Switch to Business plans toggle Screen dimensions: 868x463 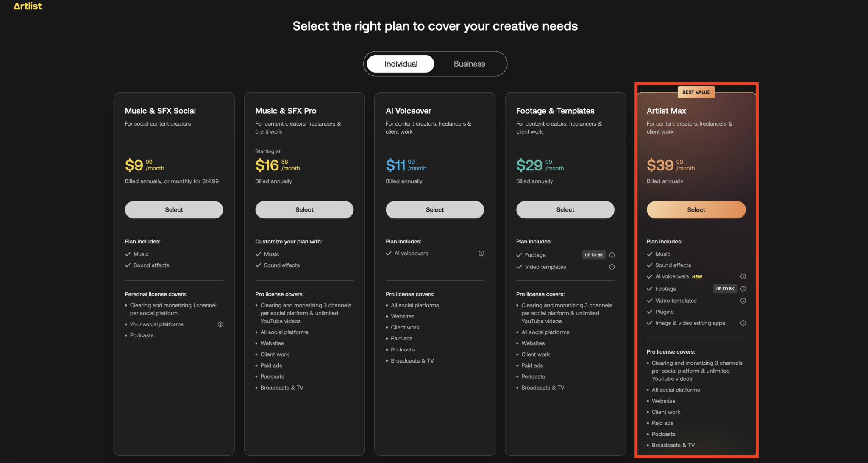click(x=469, y=64)
